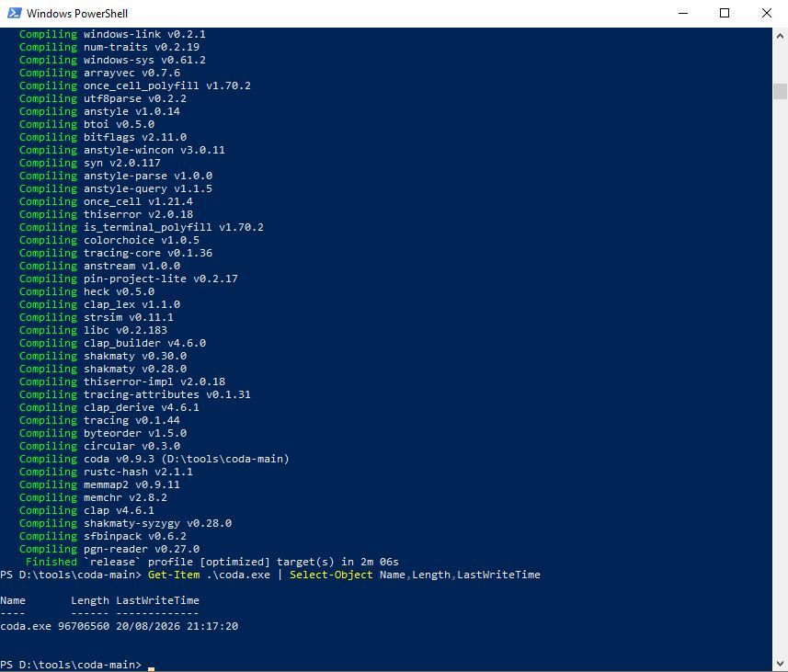
Task: Click the 'windows-link v0.2.1' line
Action: click(112, 34)
